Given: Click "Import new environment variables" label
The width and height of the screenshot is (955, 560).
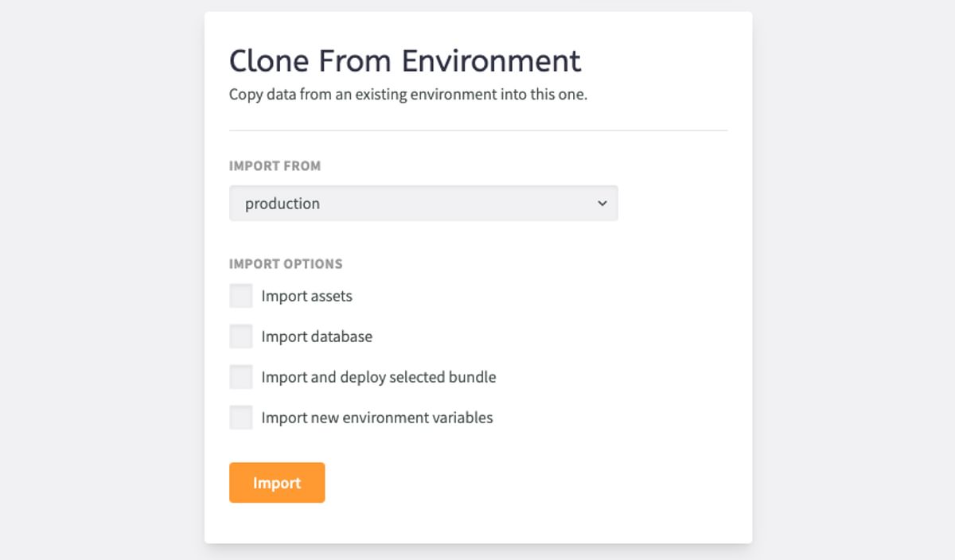Looking at the screenshot, I should 377,418.
